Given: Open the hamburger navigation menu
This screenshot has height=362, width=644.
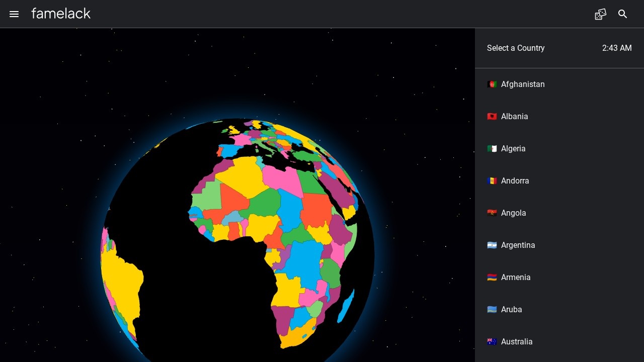Looking at the screenshot, I should pyautogui.click(x=14, y=14).
